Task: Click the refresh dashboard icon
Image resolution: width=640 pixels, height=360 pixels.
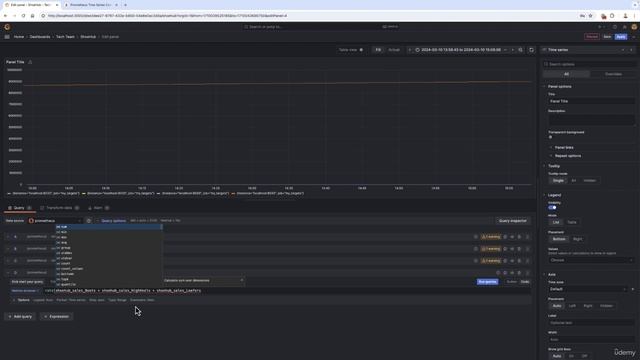Action: (531, 50)
